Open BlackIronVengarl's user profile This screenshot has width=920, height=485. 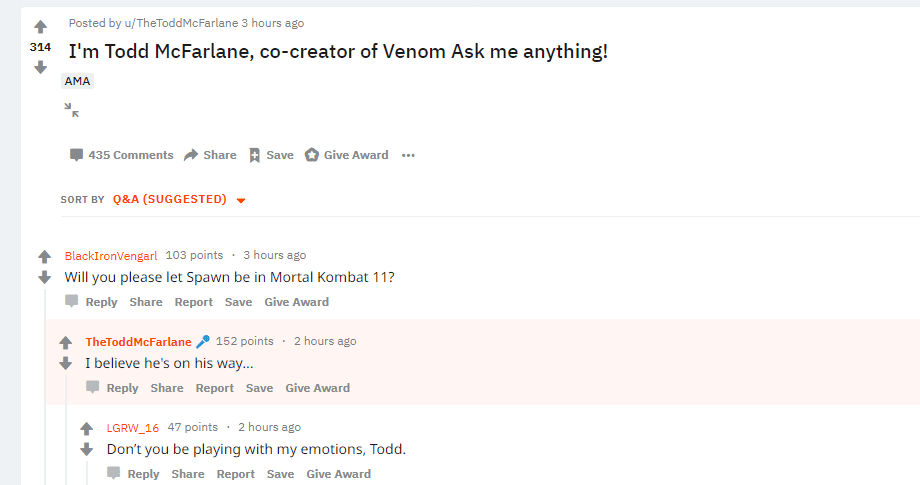(111, 256)
